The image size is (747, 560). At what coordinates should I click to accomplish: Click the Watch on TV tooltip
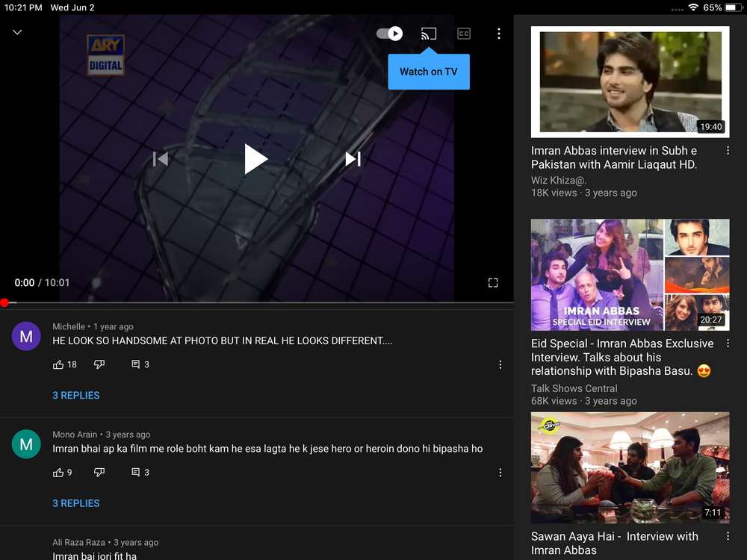429,72
